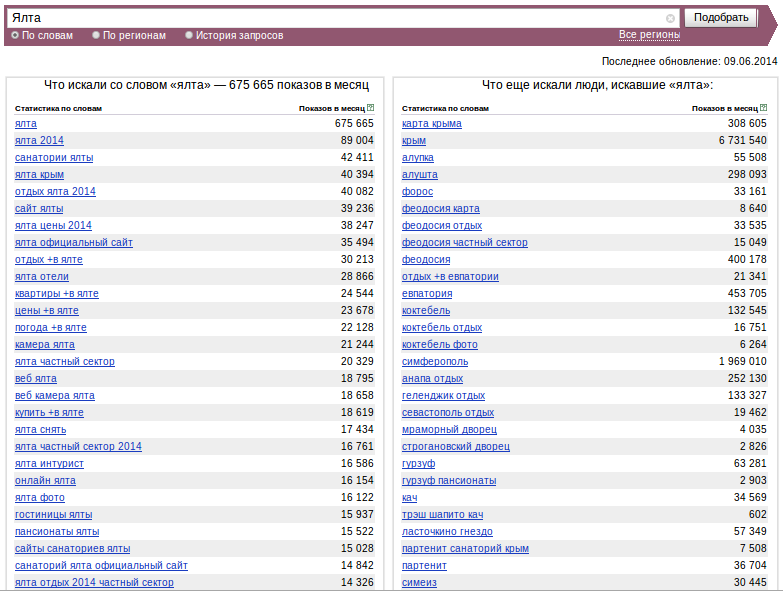Screen dimensions: 783x591
Task: Open the севастополь отдых link
Action: pos(448,412)
